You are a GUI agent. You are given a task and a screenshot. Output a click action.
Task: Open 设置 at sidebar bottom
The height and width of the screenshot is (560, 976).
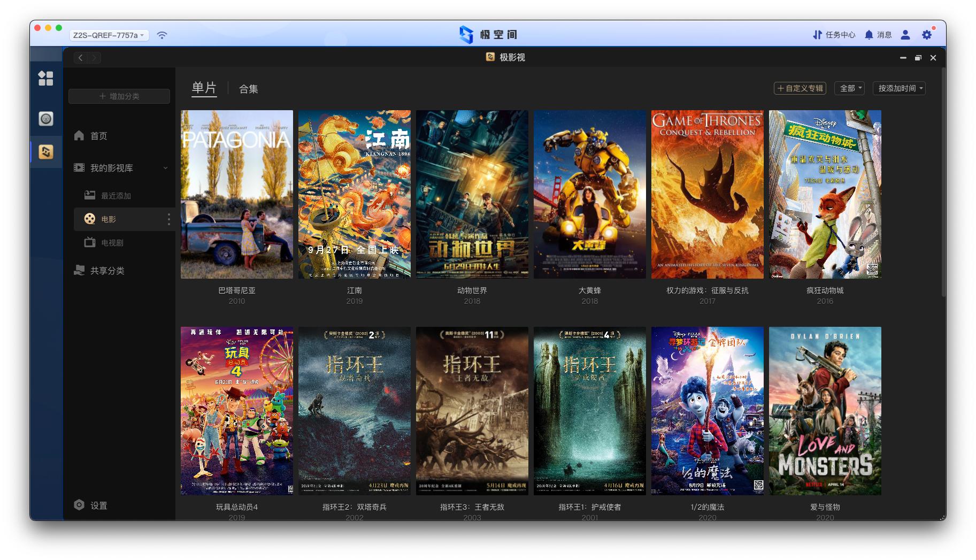click(99, 505)
